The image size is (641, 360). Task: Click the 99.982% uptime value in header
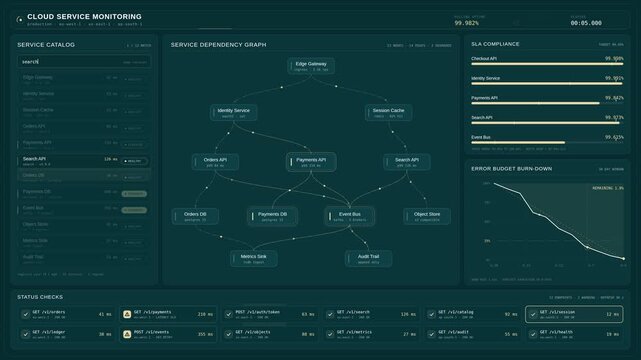point(466,23)
